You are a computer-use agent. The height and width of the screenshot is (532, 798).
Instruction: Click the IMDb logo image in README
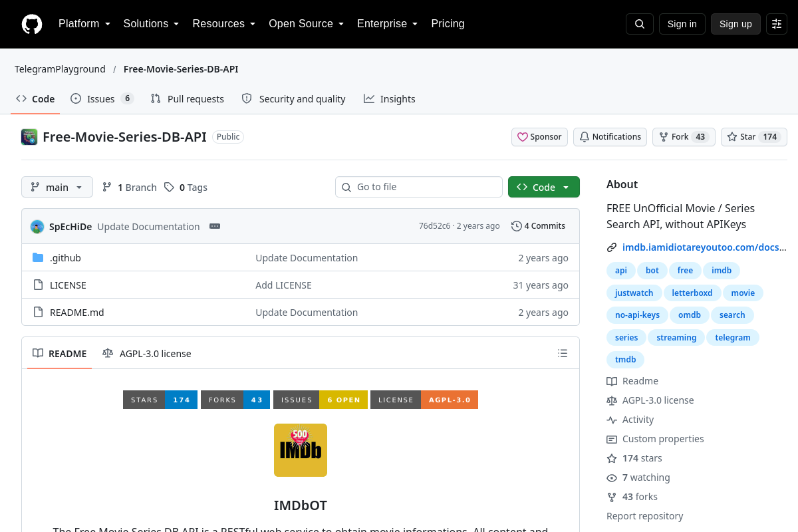click(301, 450)
